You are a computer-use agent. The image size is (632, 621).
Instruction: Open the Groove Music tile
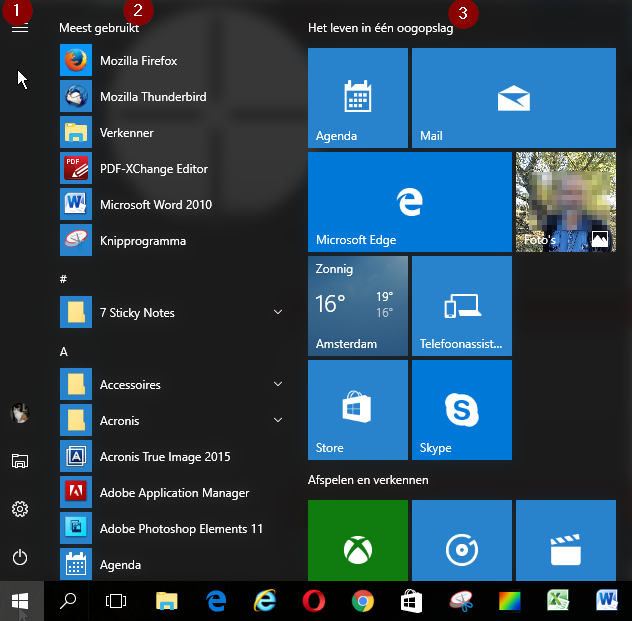click(x=462, y=540)
